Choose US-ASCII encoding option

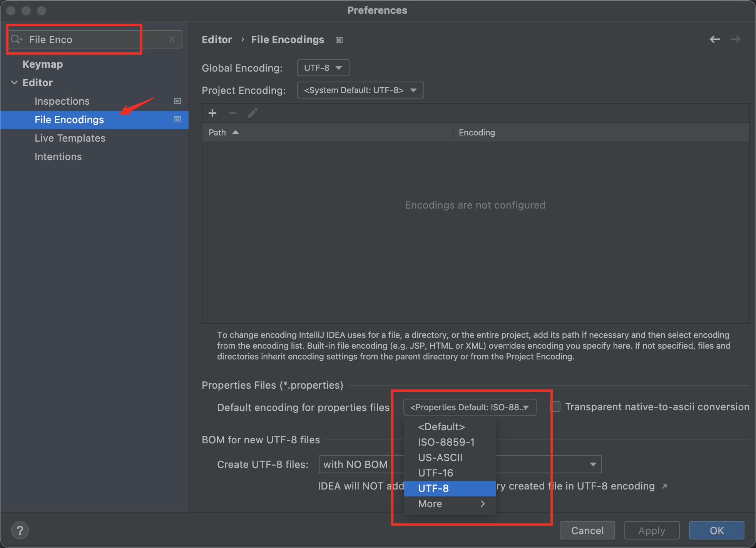click(450, 458)
